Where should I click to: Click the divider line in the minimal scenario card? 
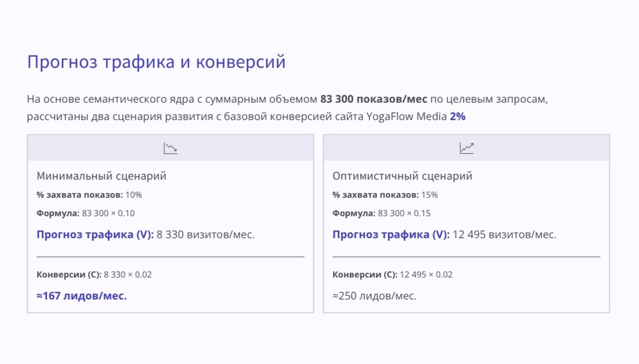[x=170, y=257]
